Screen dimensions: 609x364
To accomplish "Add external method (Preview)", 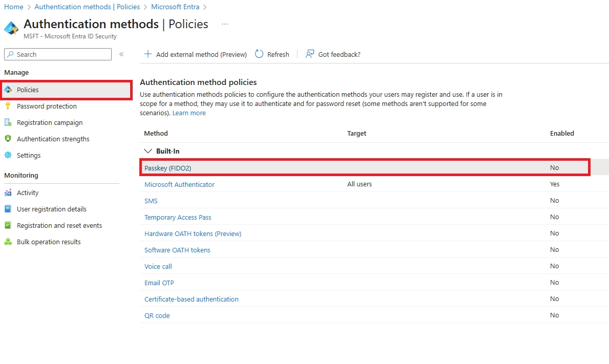I will coord(195,54).
